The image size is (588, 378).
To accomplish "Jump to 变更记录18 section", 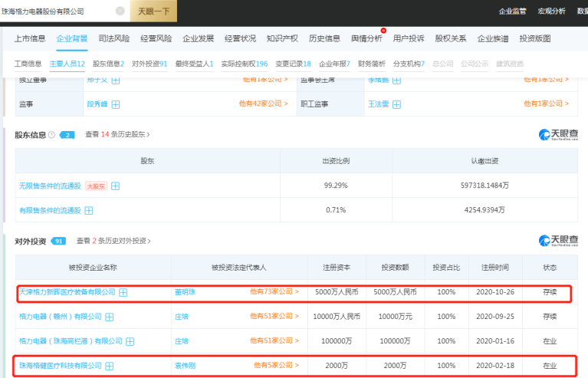I will pos(294,64).
